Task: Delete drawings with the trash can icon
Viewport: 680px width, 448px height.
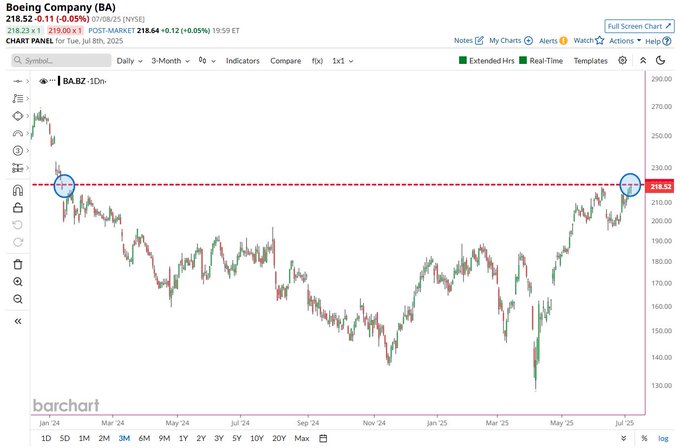Action: 18,264
